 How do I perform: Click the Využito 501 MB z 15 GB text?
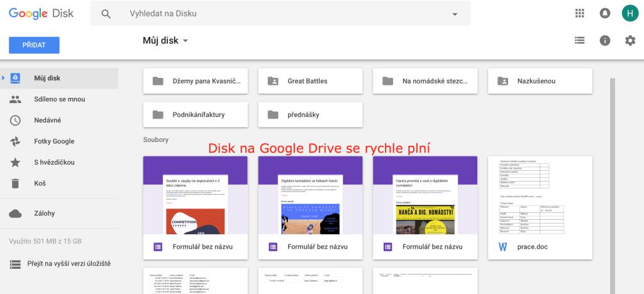45,241
